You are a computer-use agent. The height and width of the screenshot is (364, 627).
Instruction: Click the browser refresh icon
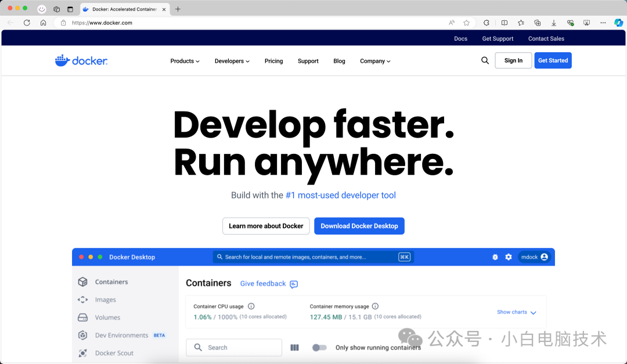(27, 23)
